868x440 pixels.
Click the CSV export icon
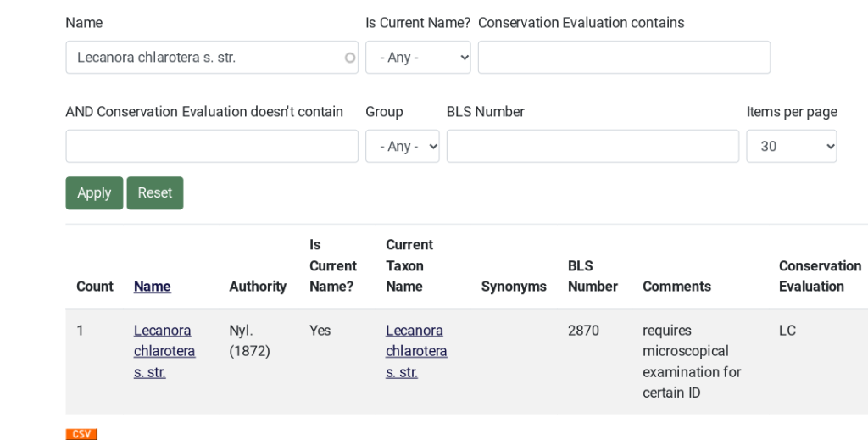81,434
